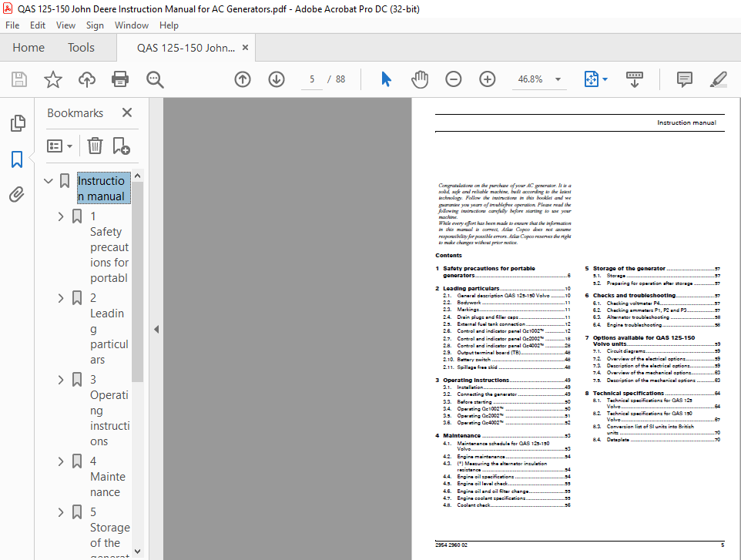Add a new bookmark
The image size is (741, 560).
pyautogui.click(x=121, y=146)
